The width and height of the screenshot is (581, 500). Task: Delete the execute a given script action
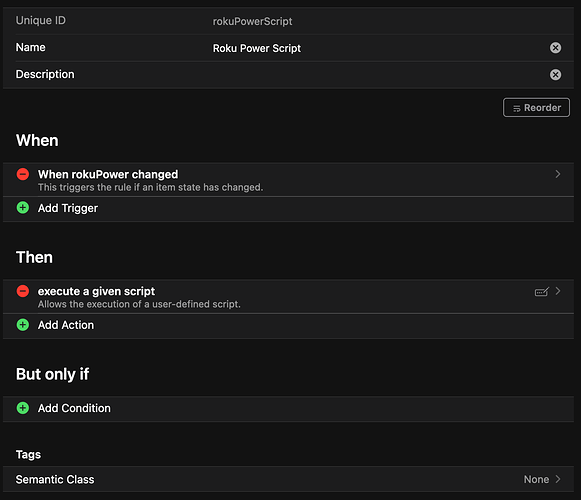click(x=23, y=291)
